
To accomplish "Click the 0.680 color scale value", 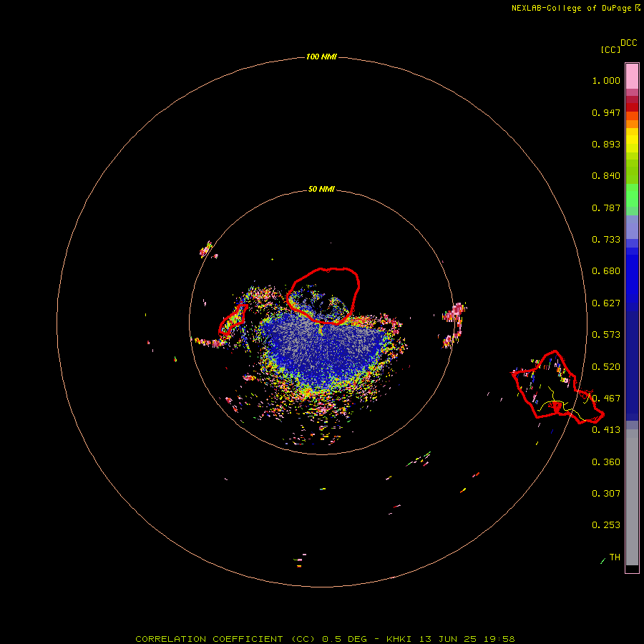I will coord(606,271).
